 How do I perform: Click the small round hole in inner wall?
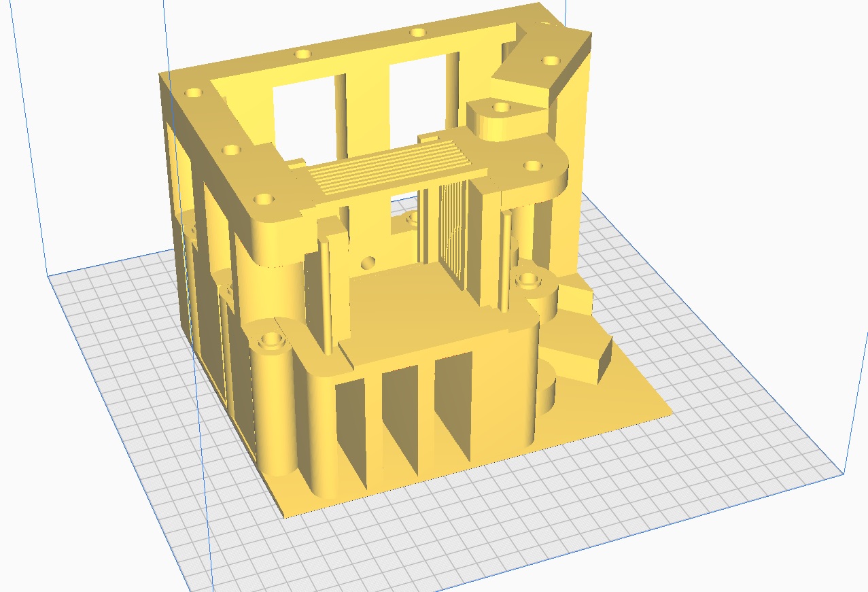369,262
